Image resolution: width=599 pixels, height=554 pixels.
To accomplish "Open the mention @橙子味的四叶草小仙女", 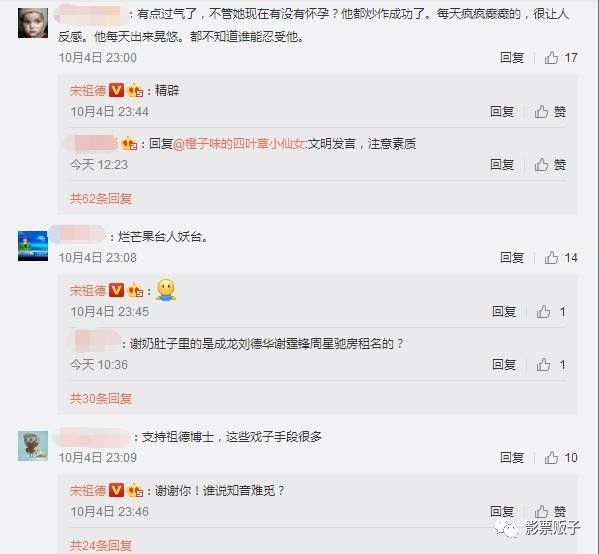I will (x=239, y=144).
